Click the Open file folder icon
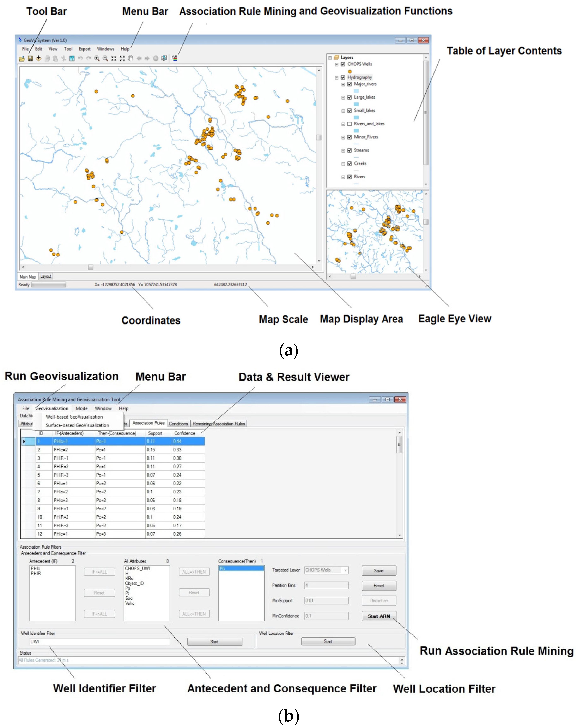Image resolution: width=577 pixels, height=728 pixels. pyautogui.click(x=22, y=59)
